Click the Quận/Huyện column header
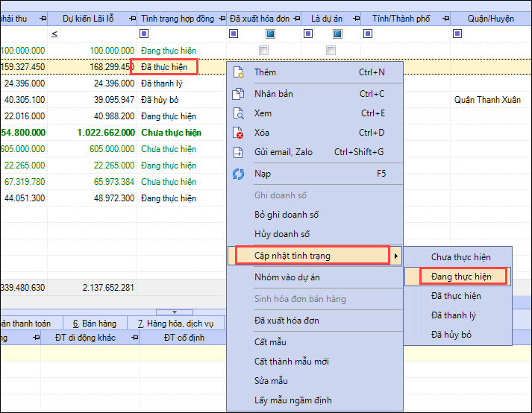The image size is (532, 413). point(490,18)
